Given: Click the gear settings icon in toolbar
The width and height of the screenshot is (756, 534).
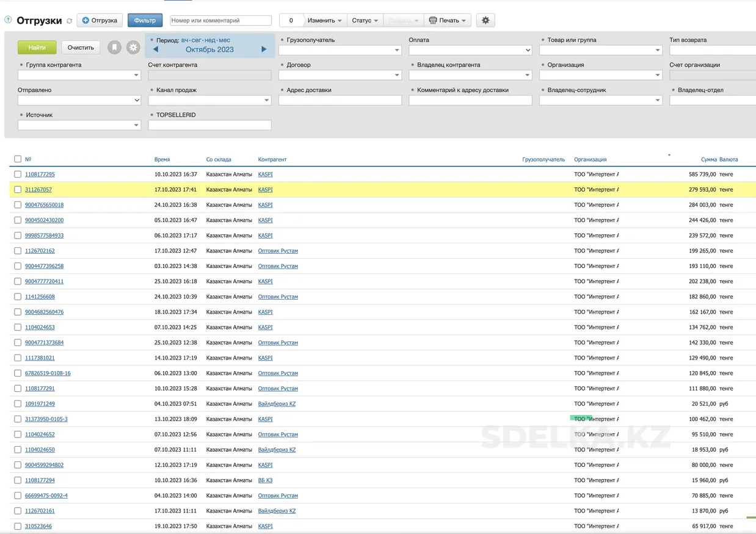Looking at the screenshot, I should pos(485,20).
